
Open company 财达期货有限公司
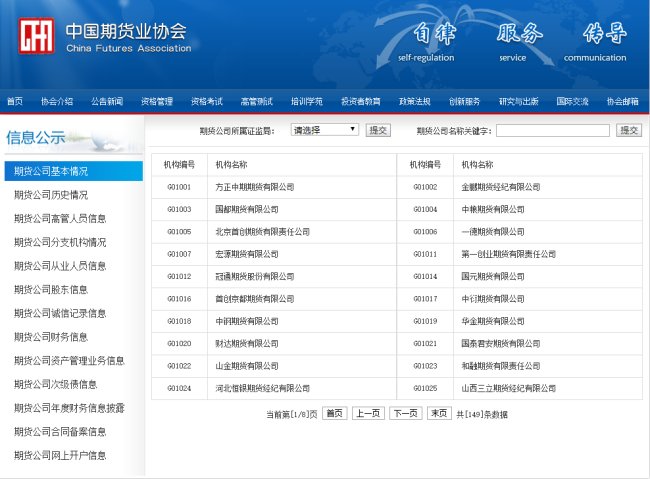(247, 344)
